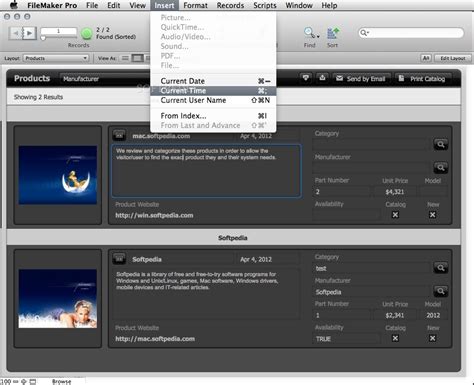Viewport: 474px width, 385px height.
Task: Go to next record arrow
Action: point(30,33)
